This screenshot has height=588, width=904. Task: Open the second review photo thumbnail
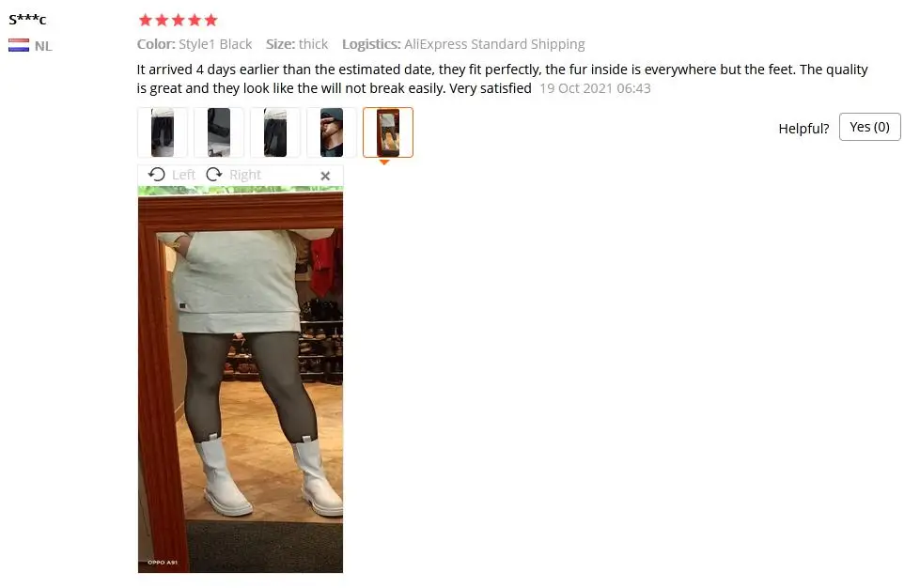(219, 132)
